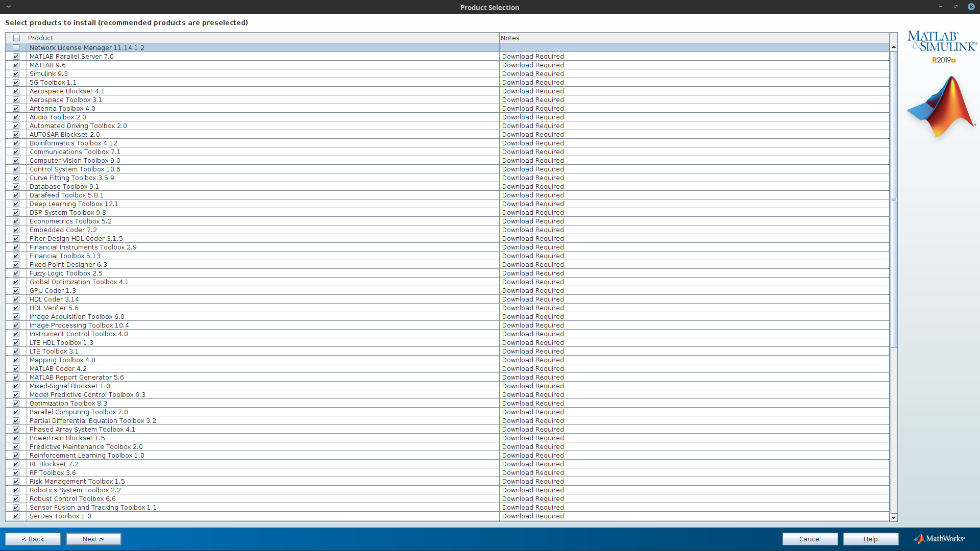Select Parallel Computing Toolbox 7.0 row
The width and height of the screenshot is (980, 551).
point(447,412)
